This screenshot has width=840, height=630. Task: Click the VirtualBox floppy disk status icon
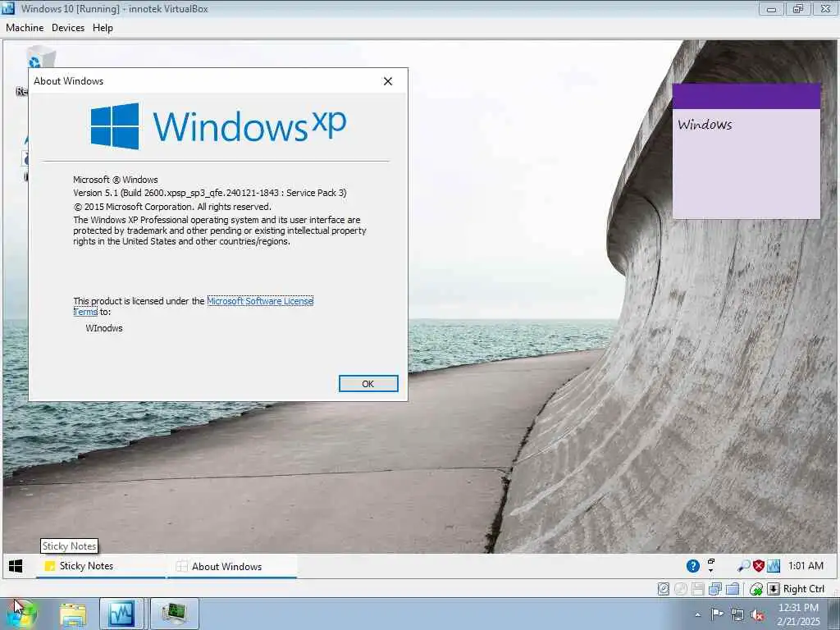tap(697, 589)
